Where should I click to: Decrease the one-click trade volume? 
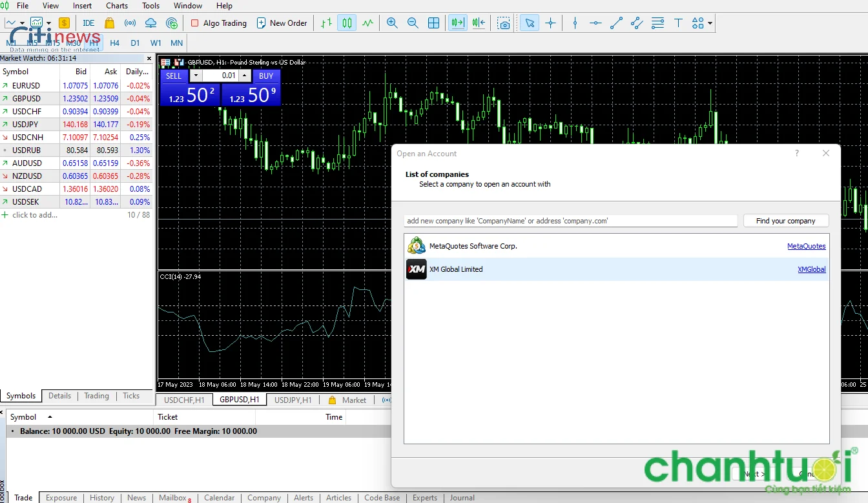[196, 76]
